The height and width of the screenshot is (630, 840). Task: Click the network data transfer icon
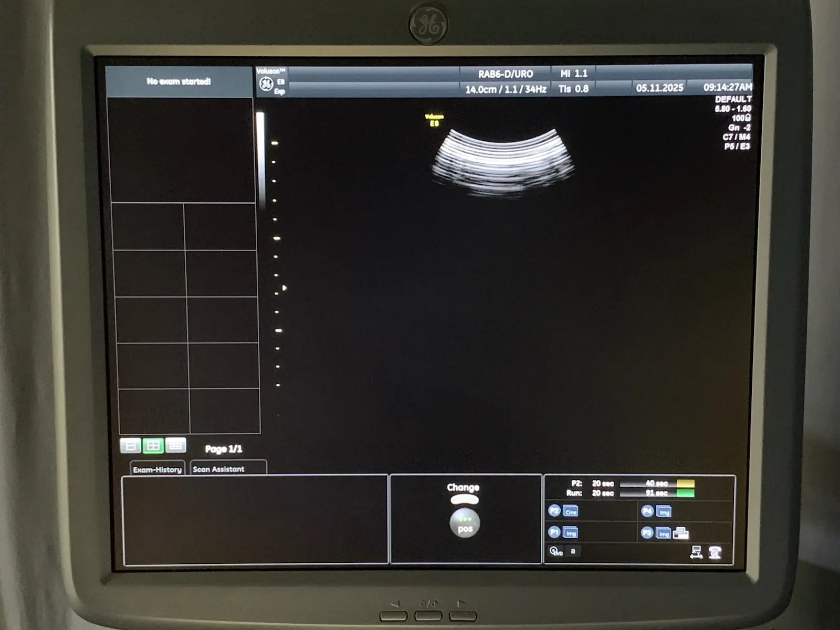pos(696,552)
